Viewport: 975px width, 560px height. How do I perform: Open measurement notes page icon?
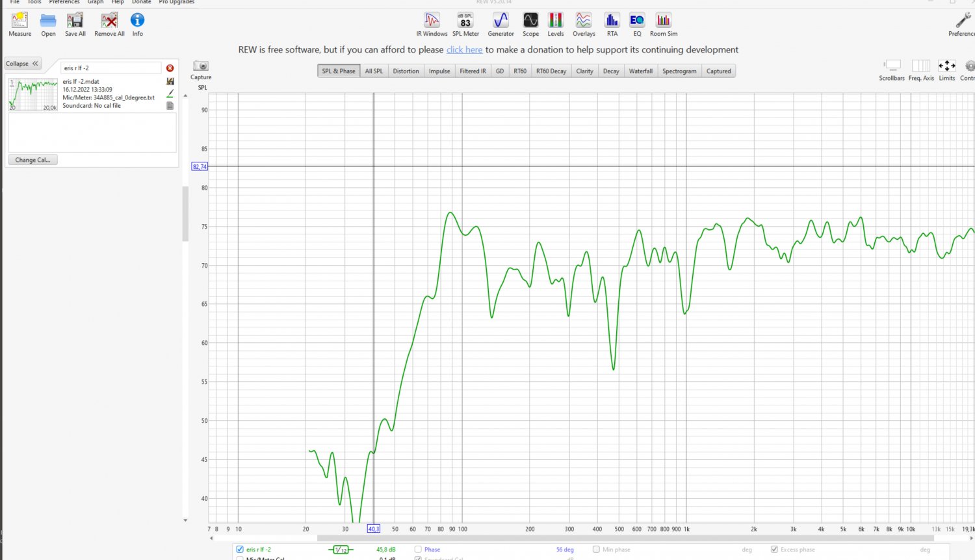tap(170, 106)
